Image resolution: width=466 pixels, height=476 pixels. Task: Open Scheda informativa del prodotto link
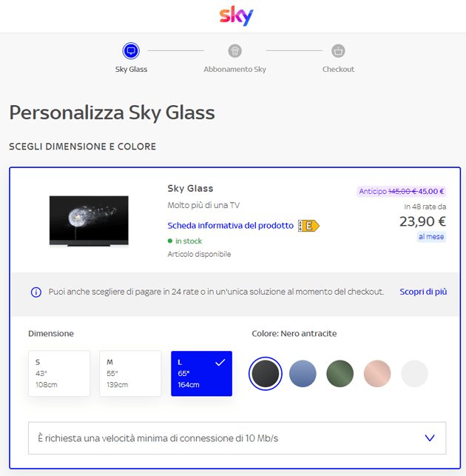pyautogui.click(x=230, y=226)
